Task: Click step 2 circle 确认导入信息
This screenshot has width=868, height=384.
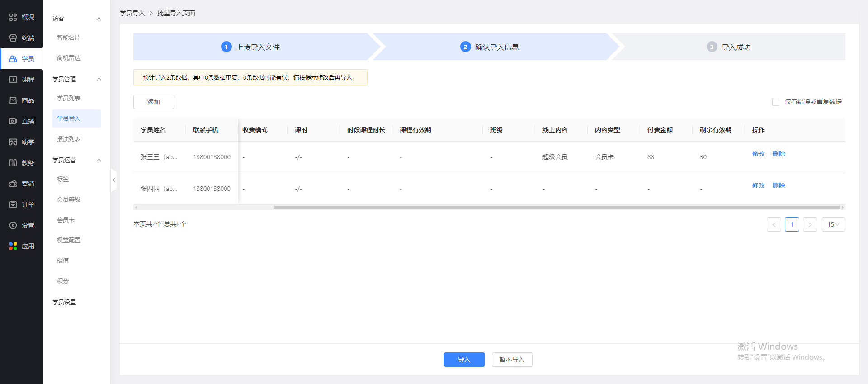Action: 466,47
